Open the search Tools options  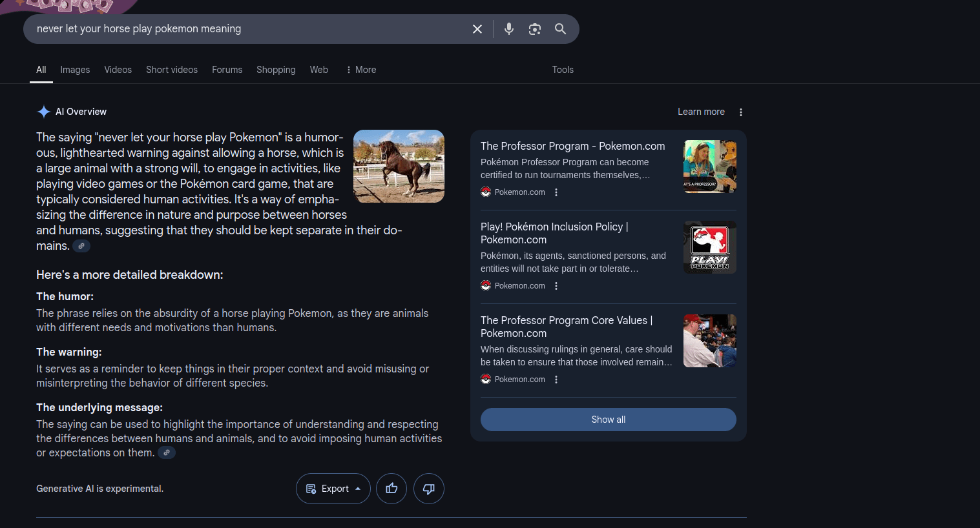pyautogui.click(x=563, y=70)
